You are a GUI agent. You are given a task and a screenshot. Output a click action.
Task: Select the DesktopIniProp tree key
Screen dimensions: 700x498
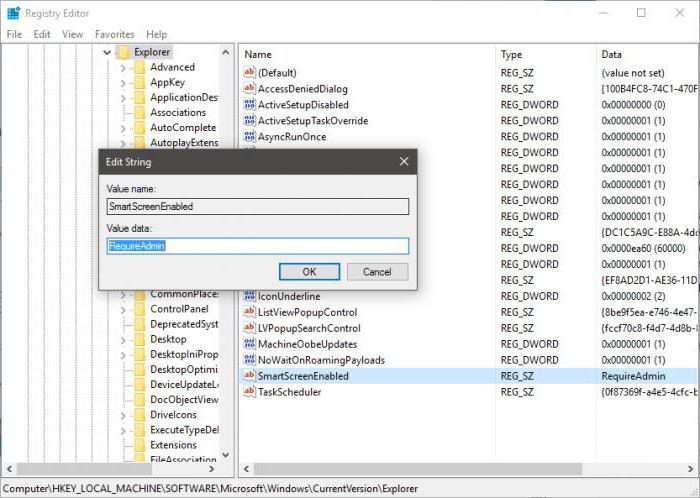(184, 354)
